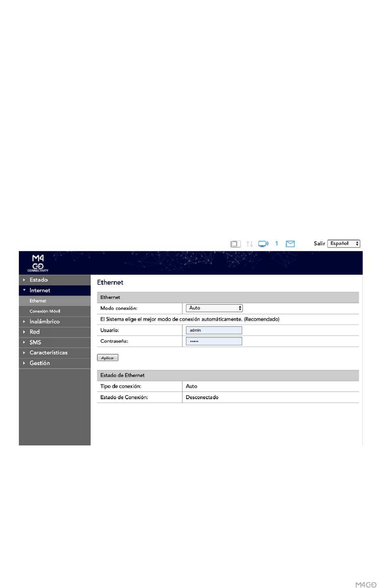
Task: Focus the Contraseña password field
Action: pyautogui.click(x=214, y=341)
